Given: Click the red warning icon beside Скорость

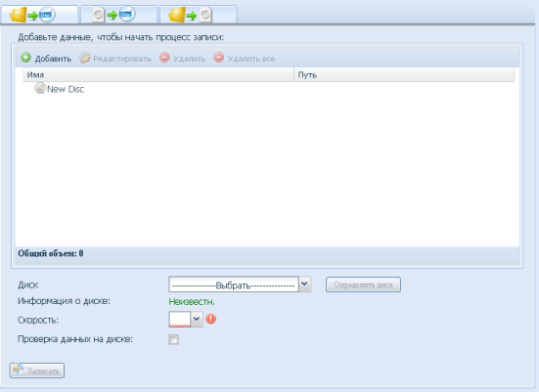Looking at the screenshot, I should (x=210, y=319).
